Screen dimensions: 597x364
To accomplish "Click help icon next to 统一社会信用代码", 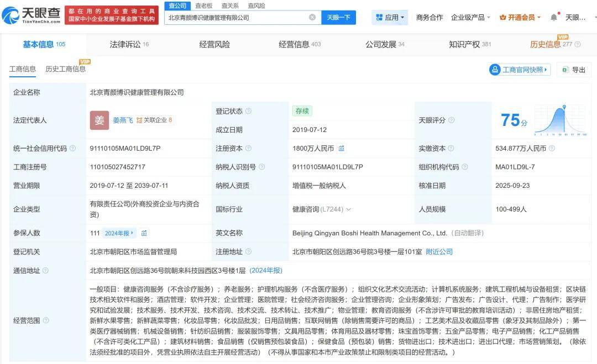I will pos(72,149).
